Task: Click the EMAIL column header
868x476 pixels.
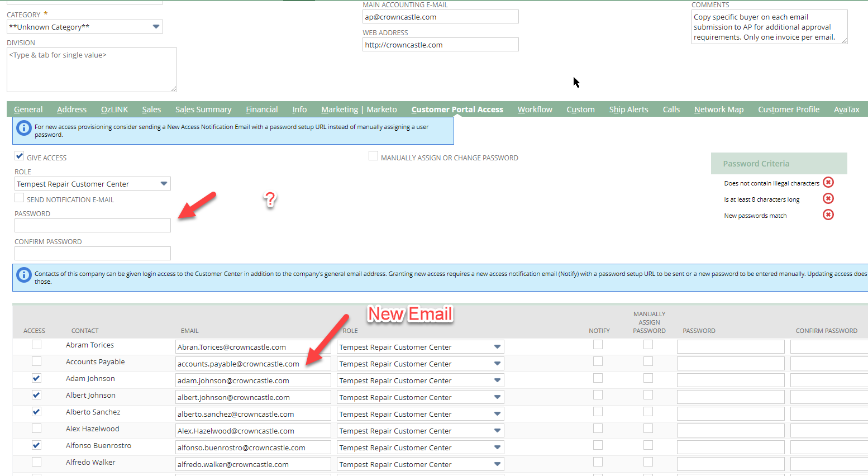Action: [190, 331]
